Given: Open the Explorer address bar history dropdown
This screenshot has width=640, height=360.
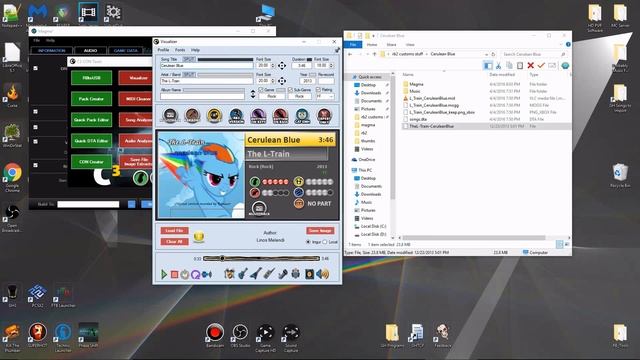Looking at the screenshot, I should (x=486, y=54).
